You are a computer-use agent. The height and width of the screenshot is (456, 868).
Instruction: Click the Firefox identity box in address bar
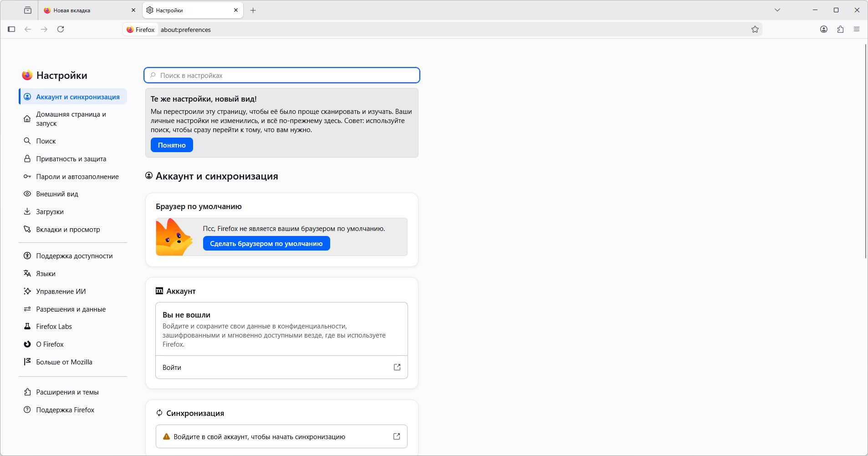141,30
